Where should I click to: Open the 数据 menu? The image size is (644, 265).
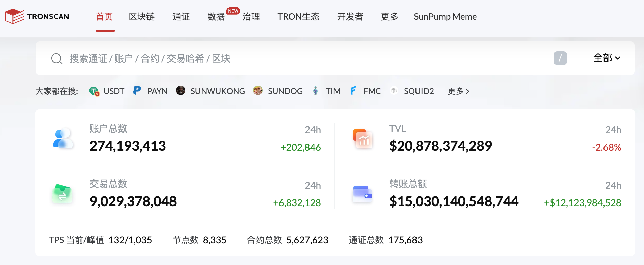click(216, 17)
